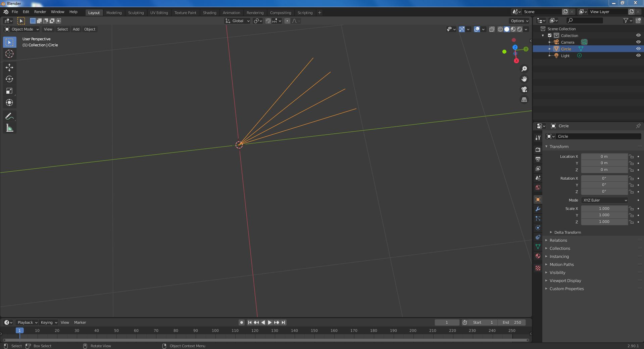644x349 pixels.
Task: Open the Render menu
Action: coord(40,12)
